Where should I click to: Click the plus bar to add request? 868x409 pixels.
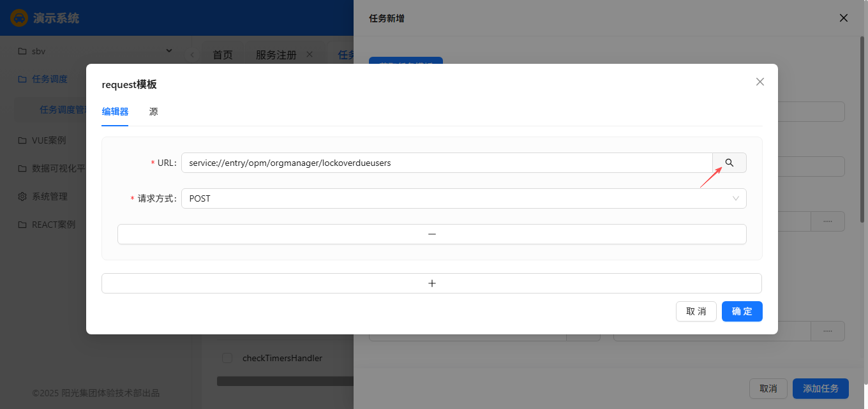click(x=431, y=283)
